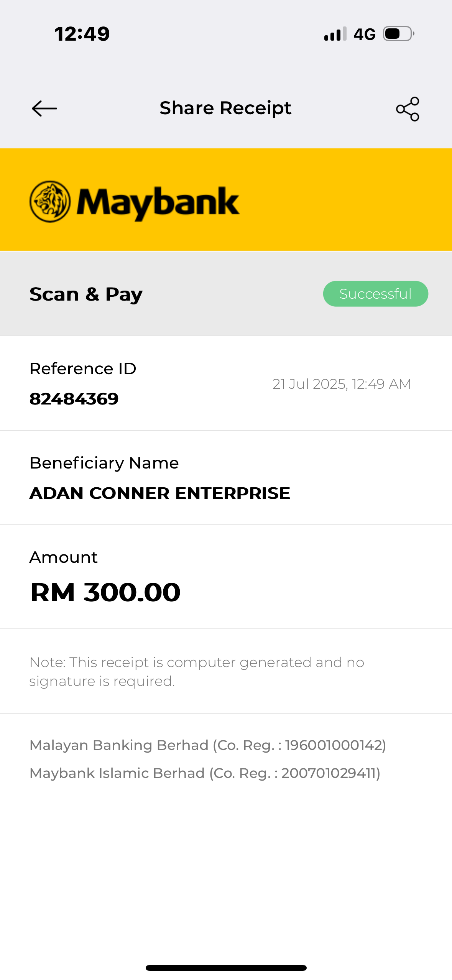Tap the Maybank tiger logo
The width and height of the screenshot is (452, 980).
click(50, 201)
